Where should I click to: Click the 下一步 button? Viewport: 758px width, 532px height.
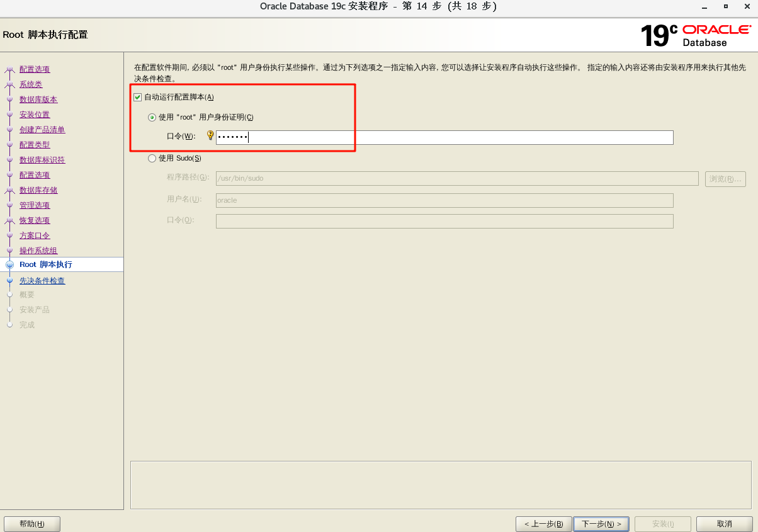601,524
